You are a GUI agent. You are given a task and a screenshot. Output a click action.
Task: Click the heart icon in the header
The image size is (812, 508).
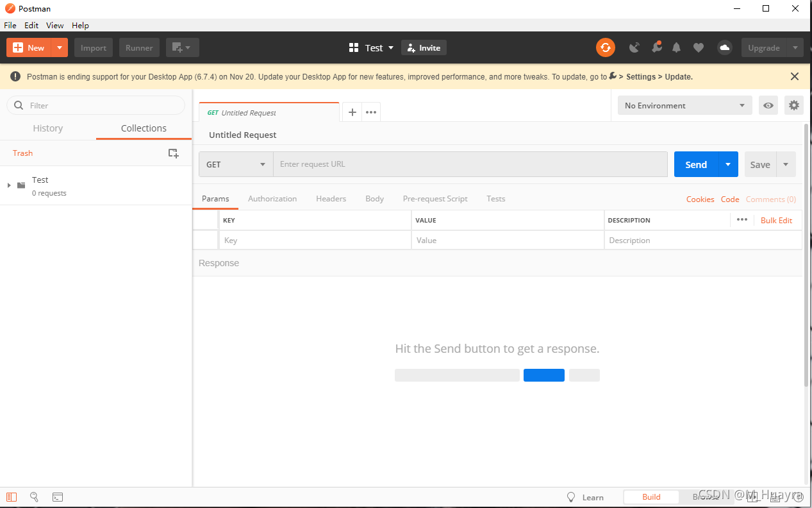tap(699, 47)
